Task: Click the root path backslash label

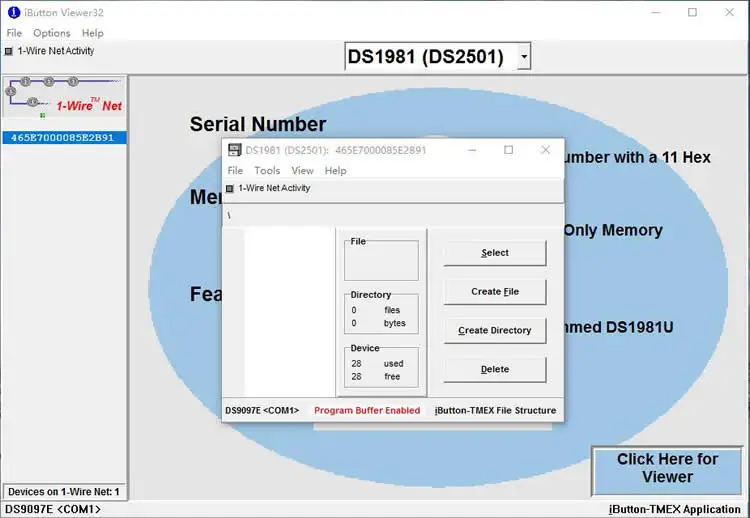Action: 229,216
